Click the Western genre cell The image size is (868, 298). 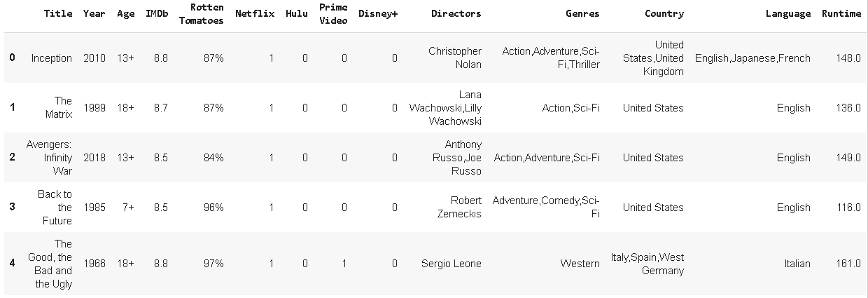[x=580, y=264]
